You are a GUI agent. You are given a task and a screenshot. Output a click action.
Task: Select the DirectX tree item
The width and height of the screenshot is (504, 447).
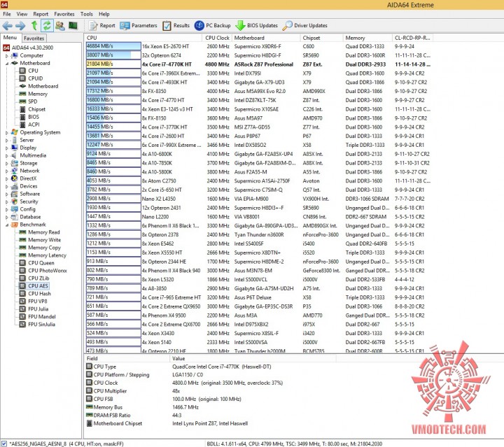click(24, 178)
